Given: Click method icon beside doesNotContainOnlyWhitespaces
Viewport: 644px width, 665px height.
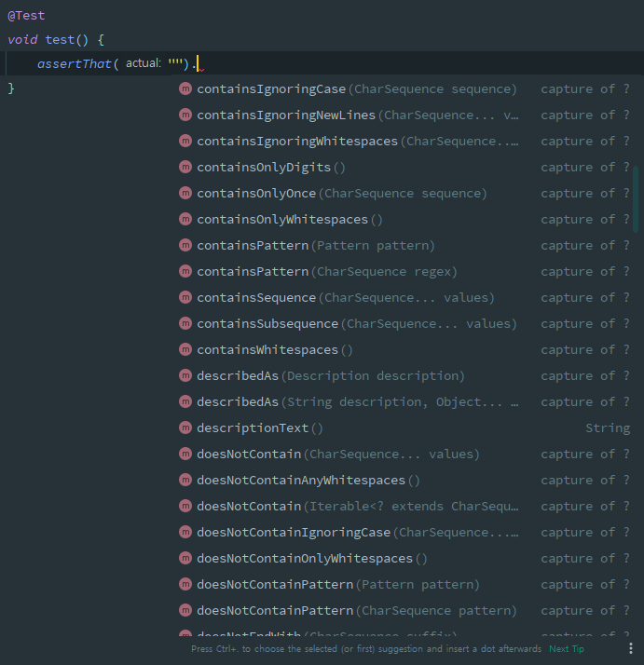Looking at the screenshot, I should coord(185,559).
